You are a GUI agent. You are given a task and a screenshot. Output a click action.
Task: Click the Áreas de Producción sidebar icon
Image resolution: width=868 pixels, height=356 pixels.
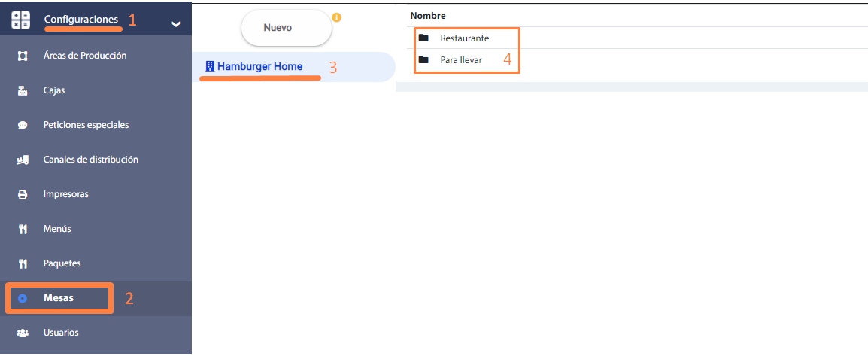coord(23,56)
